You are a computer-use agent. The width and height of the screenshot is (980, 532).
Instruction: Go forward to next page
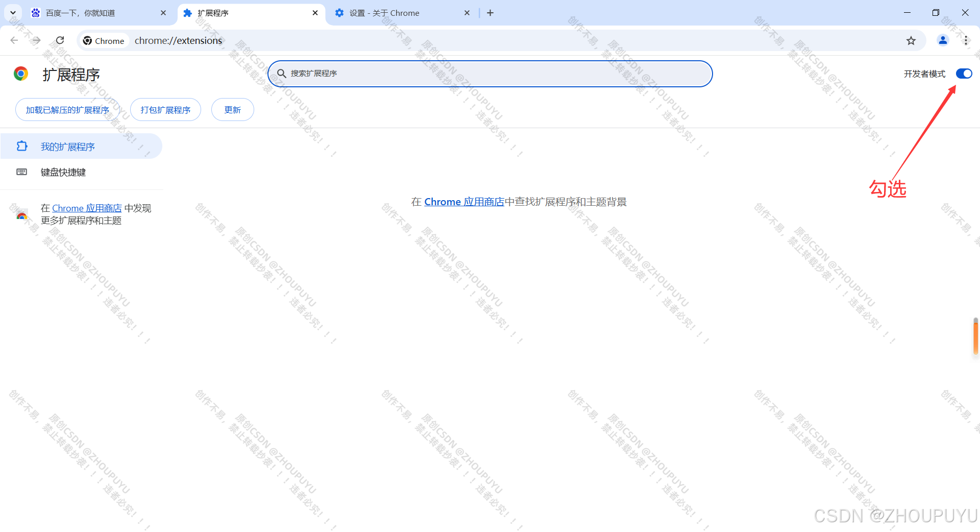(x=37, y=40)
